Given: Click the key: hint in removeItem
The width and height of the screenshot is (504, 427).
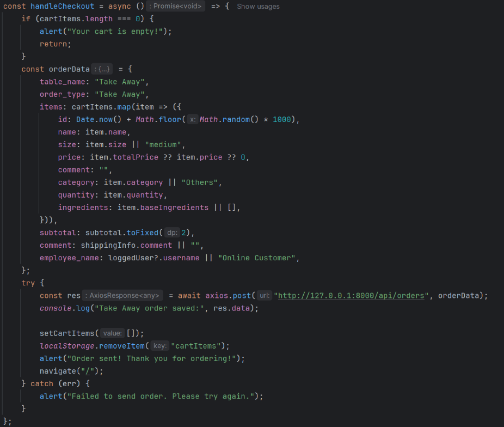Looking at the screenshot, I should click(x=159, y=346).
